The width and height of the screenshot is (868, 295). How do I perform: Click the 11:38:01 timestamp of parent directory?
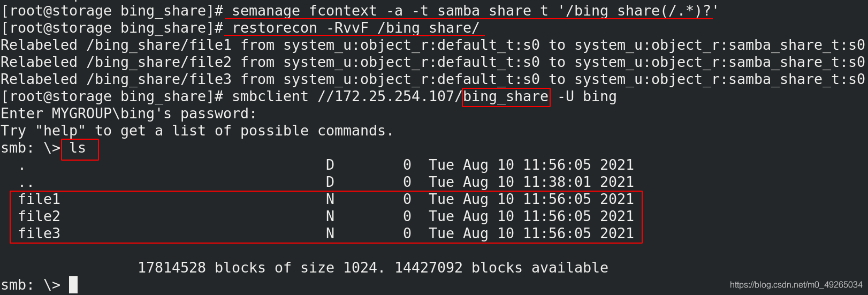[557, 182]
